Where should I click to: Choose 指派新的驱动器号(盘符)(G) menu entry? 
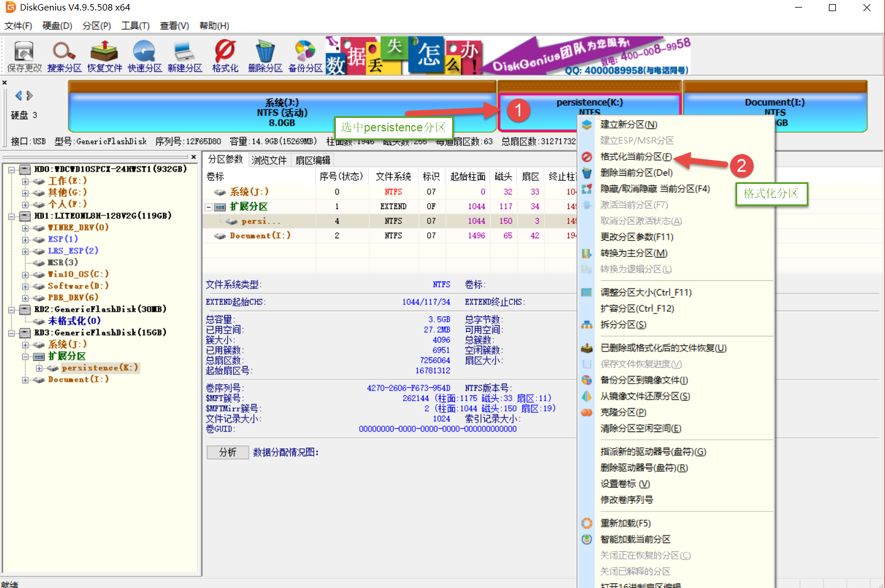[676, 451]
